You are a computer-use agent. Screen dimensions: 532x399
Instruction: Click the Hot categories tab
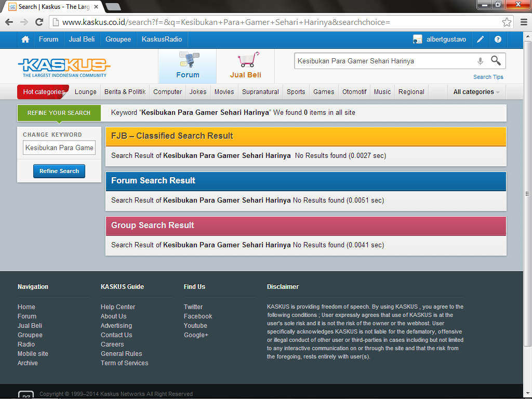tap(44, 92)
